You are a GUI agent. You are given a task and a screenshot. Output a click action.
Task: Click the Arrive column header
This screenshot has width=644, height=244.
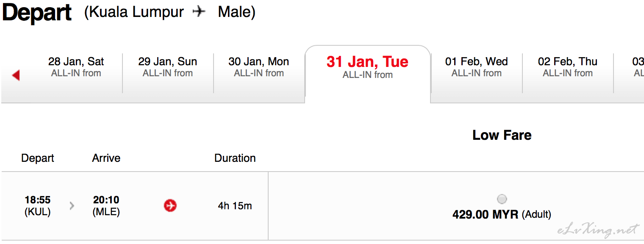[106, 158]
